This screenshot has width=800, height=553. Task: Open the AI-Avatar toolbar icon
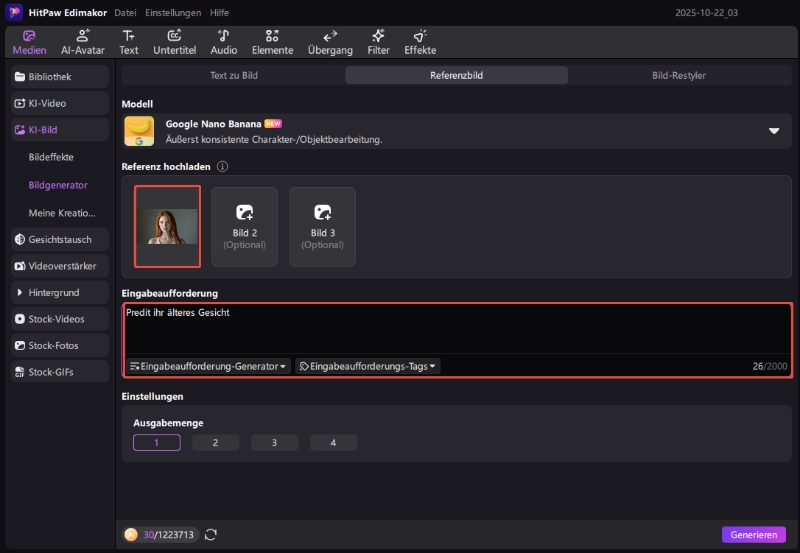point(82,36)
